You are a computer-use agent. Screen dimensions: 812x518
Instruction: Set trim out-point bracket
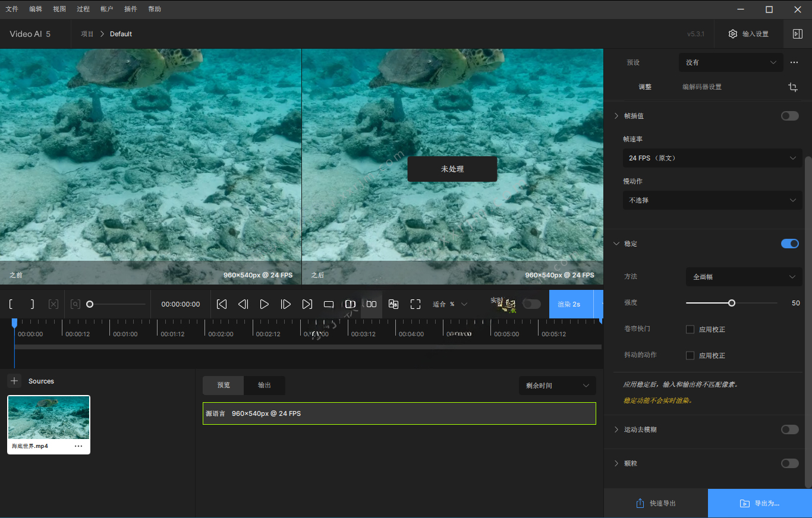coord(32,304)
